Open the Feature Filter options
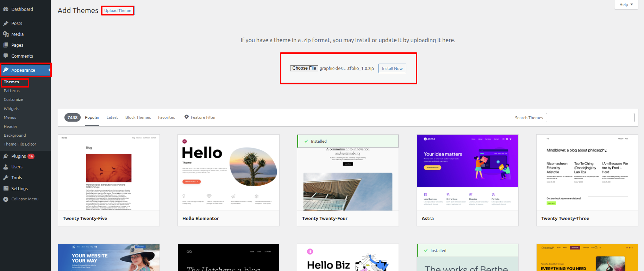The image size is (644, 271). (200, 117)
